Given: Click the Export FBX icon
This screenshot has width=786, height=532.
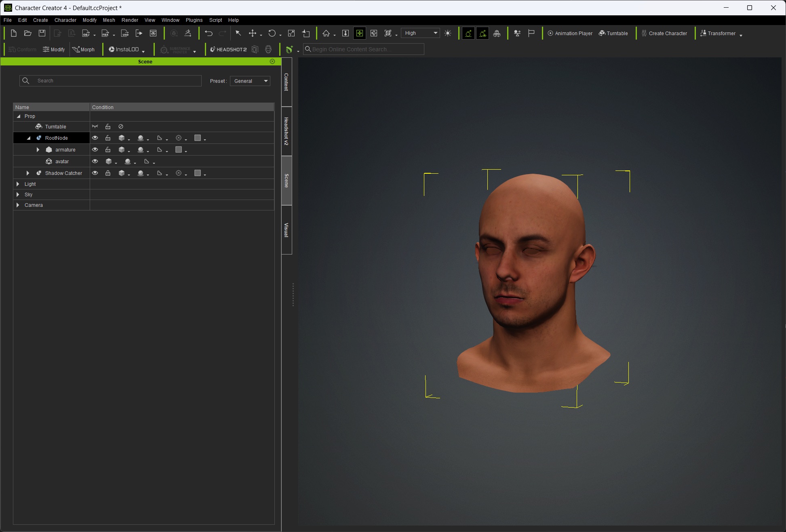Looking at the screenshot, I should pos(105,33).
